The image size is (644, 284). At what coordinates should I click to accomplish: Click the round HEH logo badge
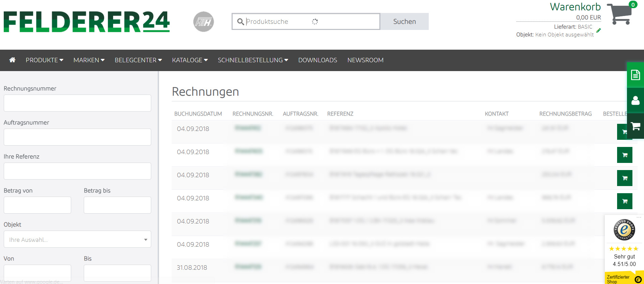pyautogui.click(x=204, y=22)
